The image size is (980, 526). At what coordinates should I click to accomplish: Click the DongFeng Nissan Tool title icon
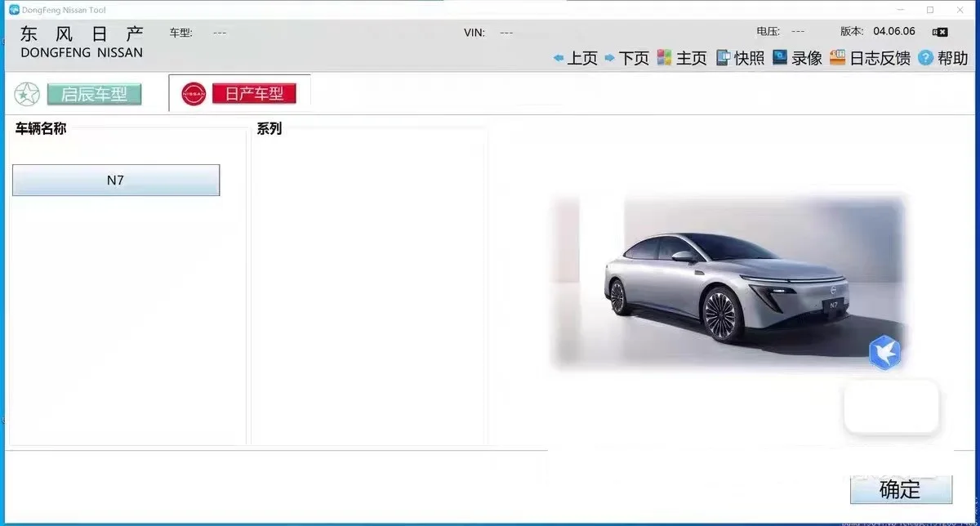[x=14, y=10]
